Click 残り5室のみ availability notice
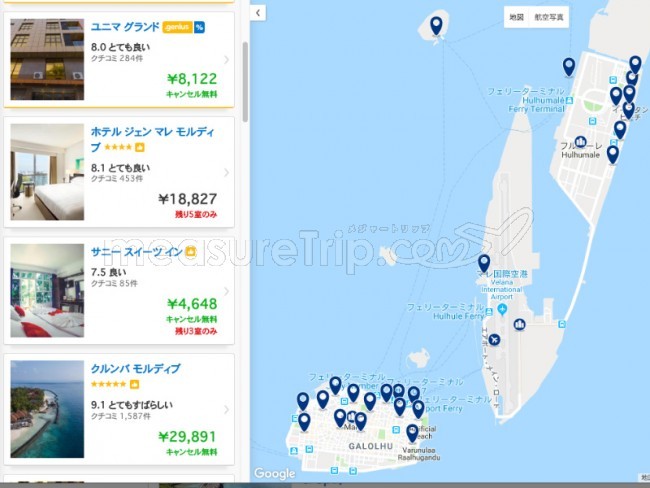Screen dimensions: 650x488 [196, 214]
